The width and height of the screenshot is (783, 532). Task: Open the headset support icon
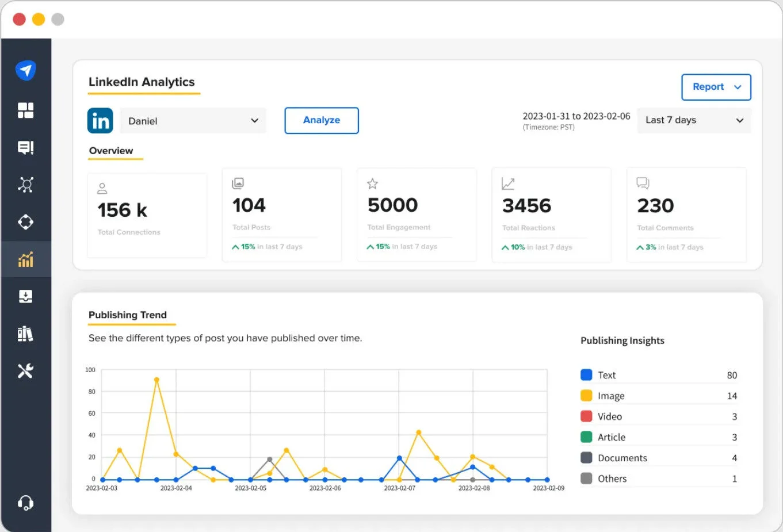click(26, 503)
